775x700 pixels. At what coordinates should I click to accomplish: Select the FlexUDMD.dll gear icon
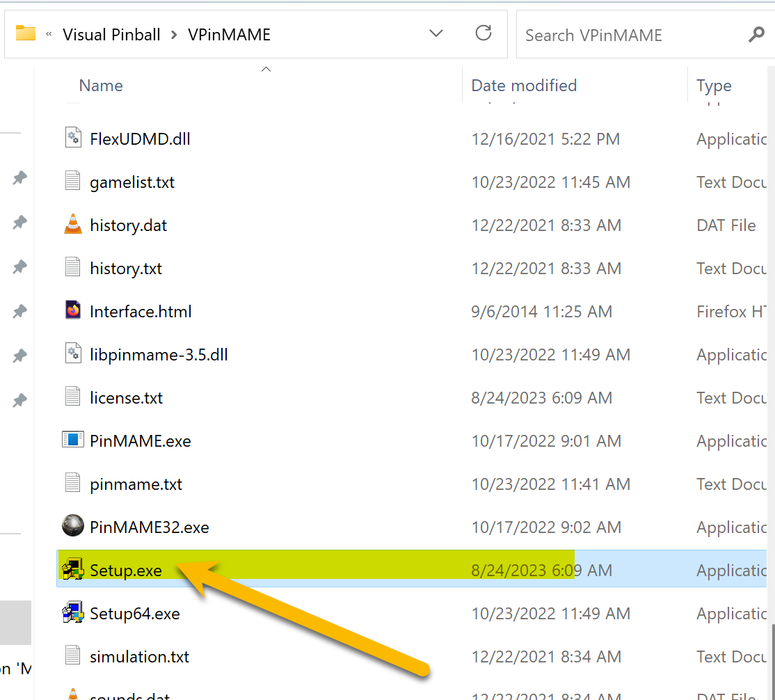73,137
